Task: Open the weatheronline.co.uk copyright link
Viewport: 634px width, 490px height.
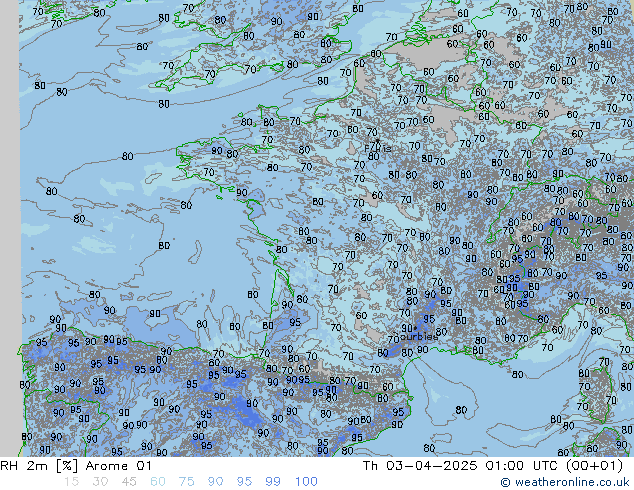Action: [x=565, y=482]
